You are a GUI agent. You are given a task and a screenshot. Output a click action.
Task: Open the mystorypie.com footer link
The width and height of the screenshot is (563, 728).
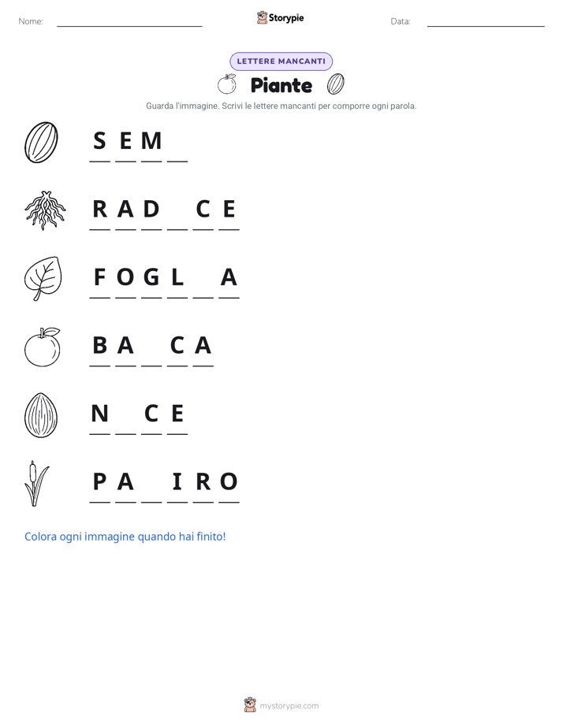pyautogui.click(x=289, y=706)
